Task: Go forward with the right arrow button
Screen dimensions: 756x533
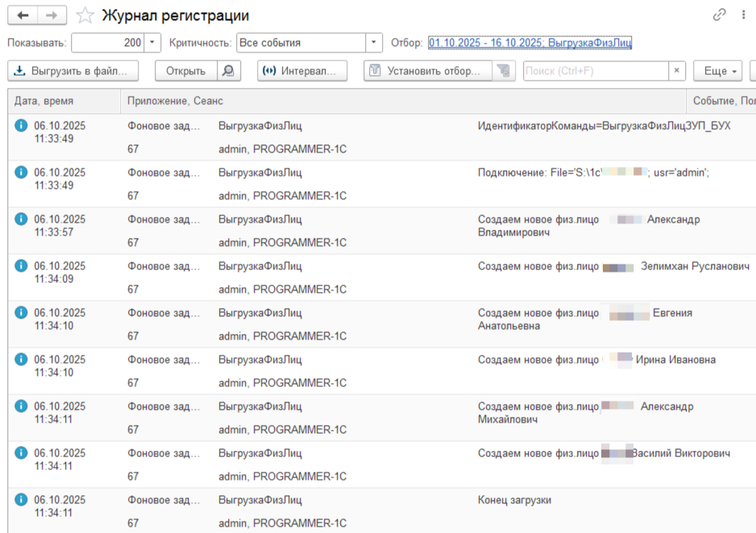Action: [x=52, y=15]
